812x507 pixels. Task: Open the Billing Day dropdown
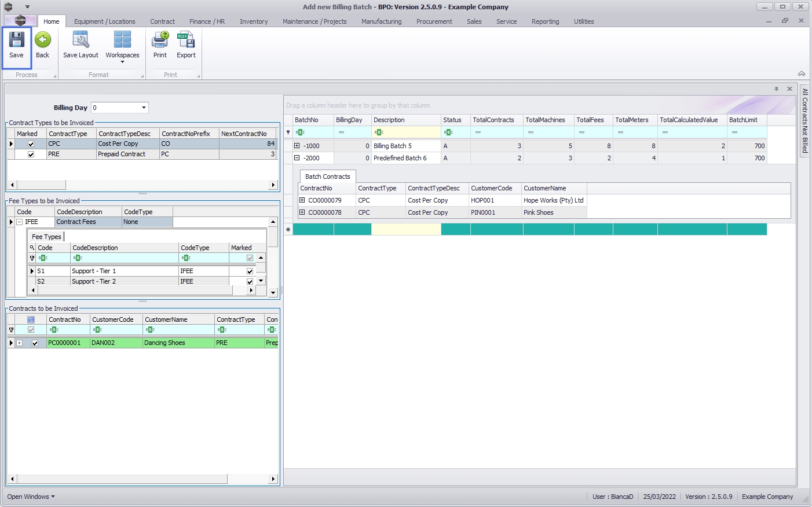(x=144, y=108)
